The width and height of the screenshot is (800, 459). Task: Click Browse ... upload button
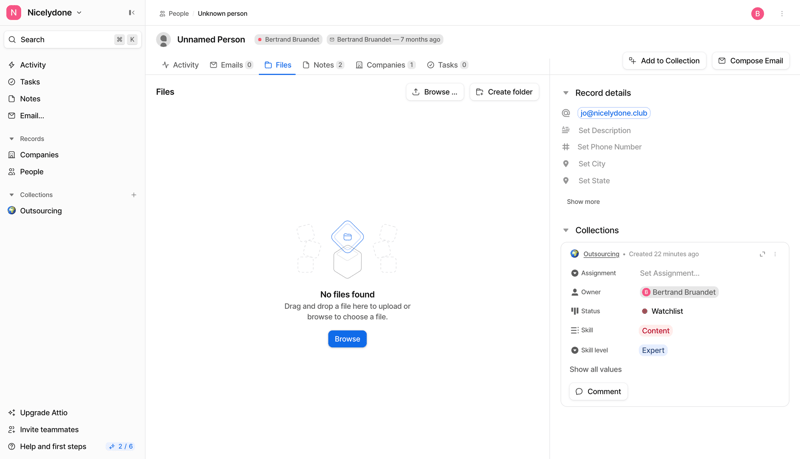coord(435,92)
